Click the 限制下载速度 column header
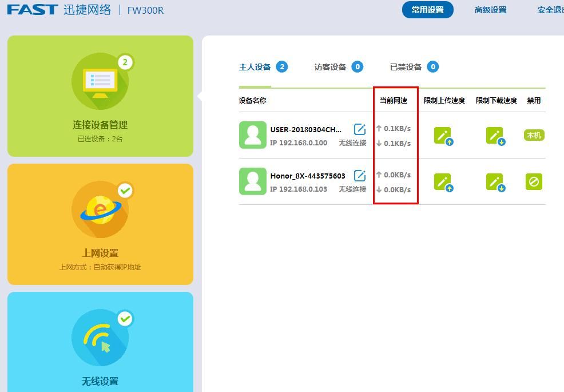This screenshot has height=392, width=564. [497, 100]
